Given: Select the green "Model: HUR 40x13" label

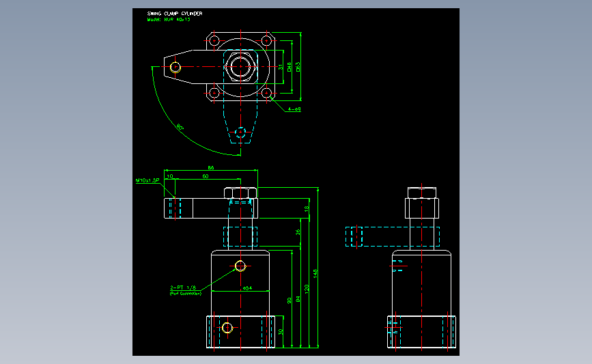Looking at the screenshot, I should coord(169,19).
